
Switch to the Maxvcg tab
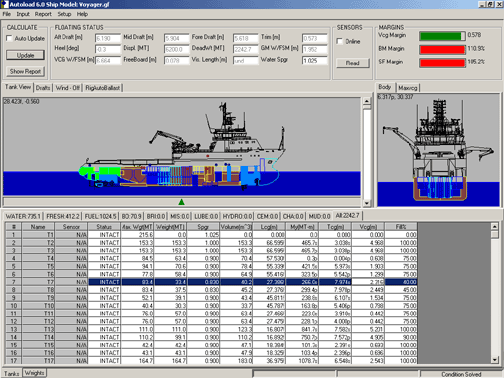(x=408, y=88)
